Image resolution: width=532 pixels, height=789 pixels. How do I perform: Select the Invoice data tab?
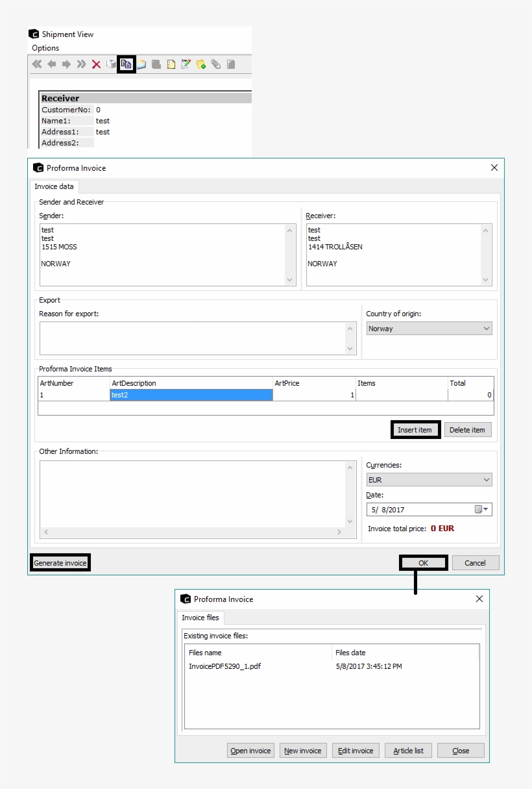coord(54,186)
